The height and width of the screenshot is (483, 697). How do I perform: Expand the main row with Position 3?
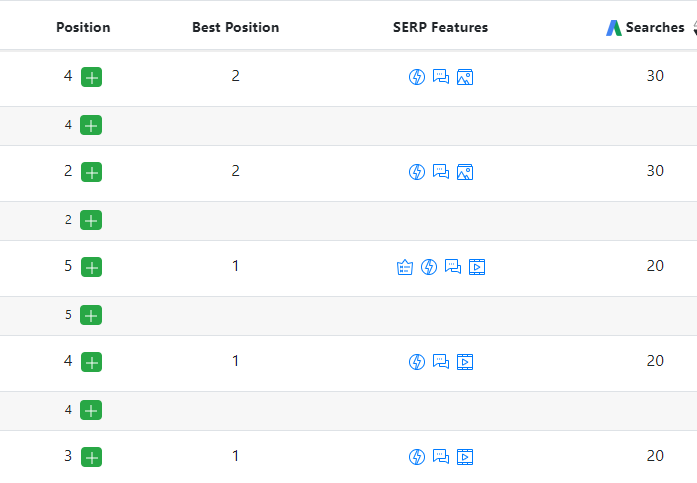pyautogui.click(x=91, y=457)
